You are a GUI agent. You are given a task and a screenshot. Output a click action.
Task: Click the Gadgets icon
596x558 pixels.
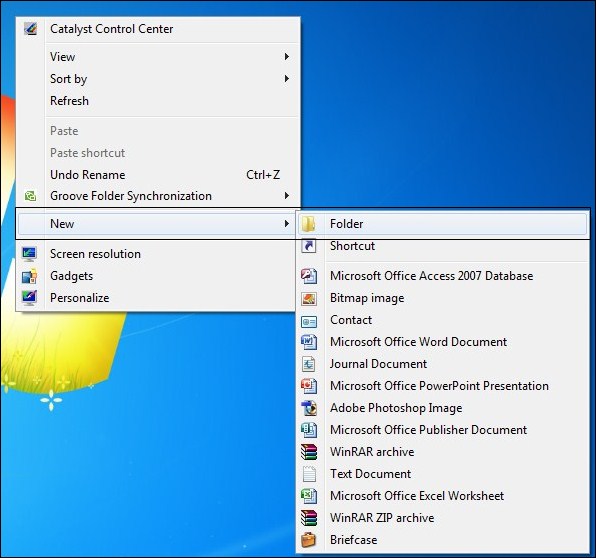pyautogui.click(x=30, y=276)
